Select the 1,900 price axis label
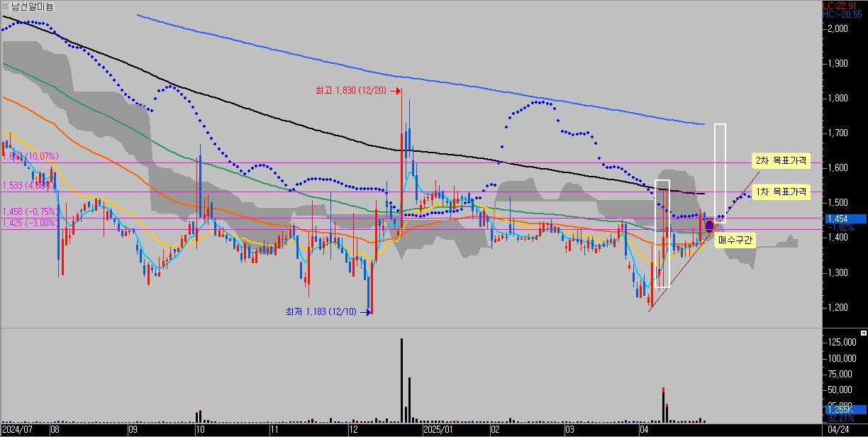This screenshot has height=437, width=868. click(838, 64)
